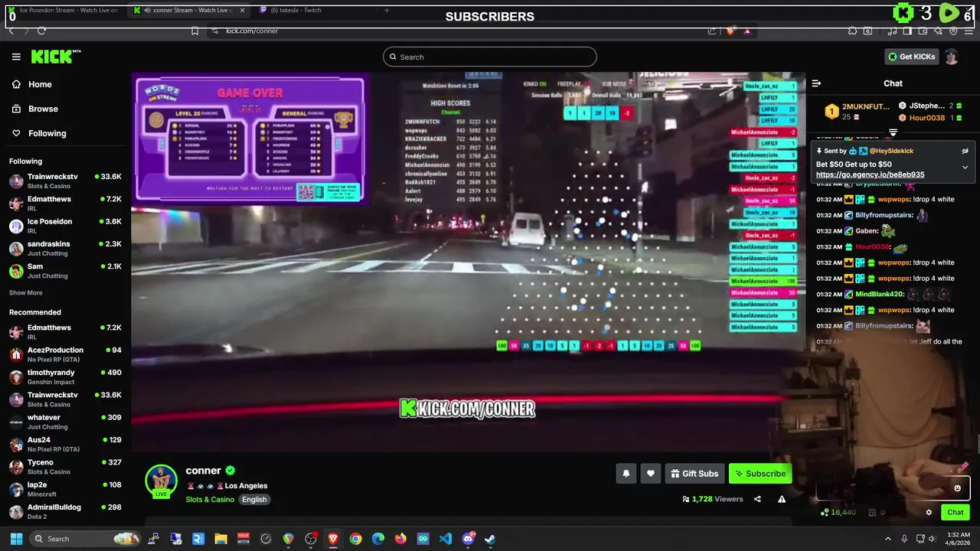Open browser extensions puzzle icon

(852, 31)
